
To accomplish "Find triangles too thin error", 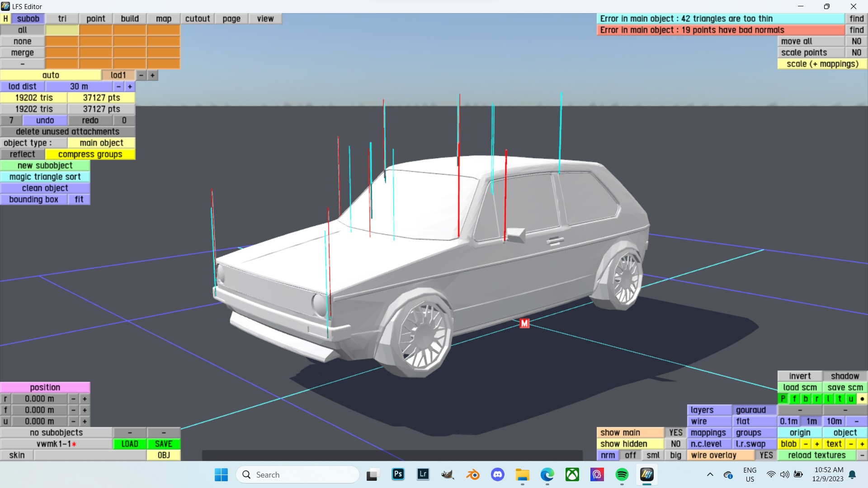I will pyautogui.click(x=856, y=19).
